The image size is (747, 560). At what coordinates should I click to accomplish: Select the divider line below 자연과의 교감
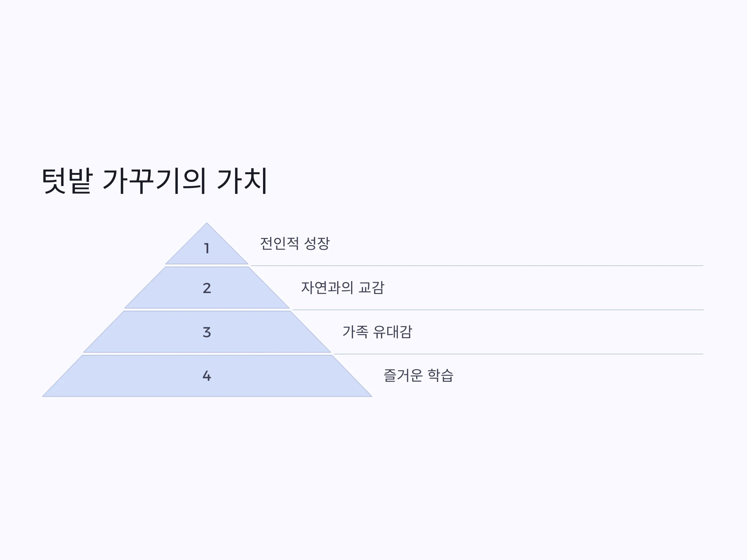(498, 310)
